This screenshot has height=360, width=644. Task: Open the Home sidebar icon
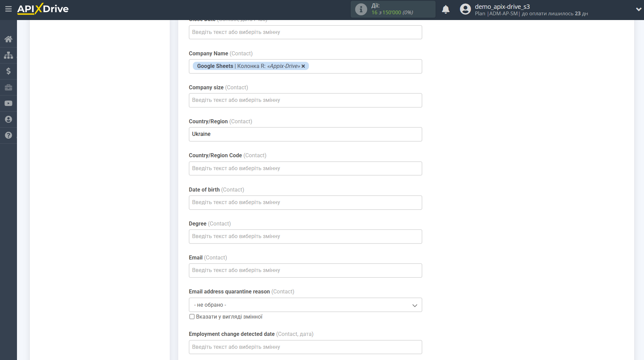[x=8, y=39]
